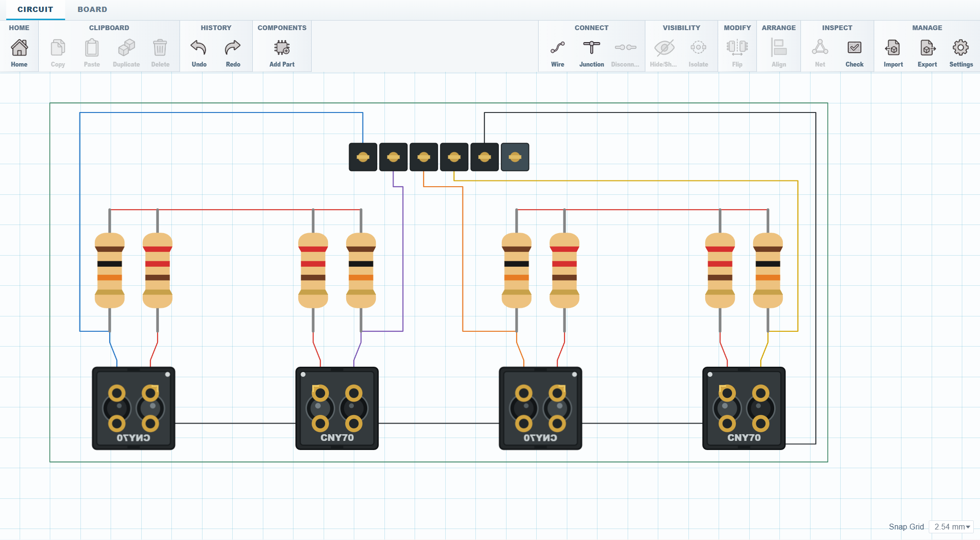Click the Net inspect icon

click(x=820, y=48)
